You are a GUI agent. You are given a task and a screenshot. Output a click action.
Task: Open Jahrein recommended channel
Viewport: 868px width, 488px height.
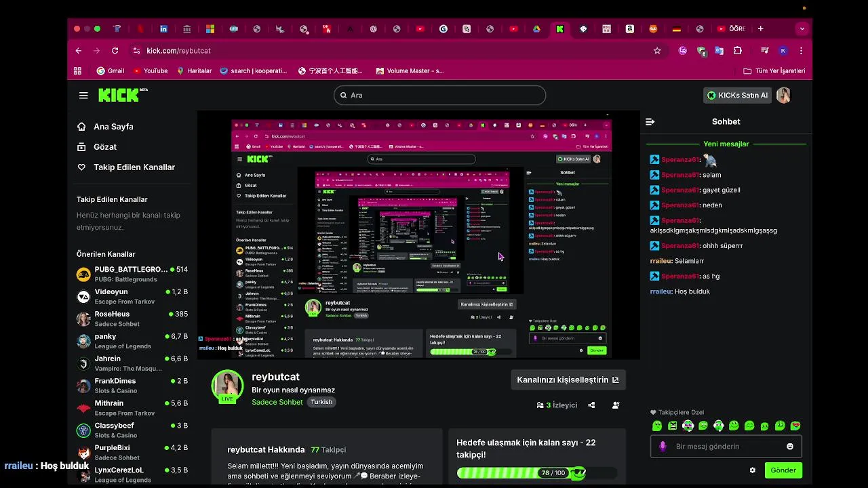[132, 363]
